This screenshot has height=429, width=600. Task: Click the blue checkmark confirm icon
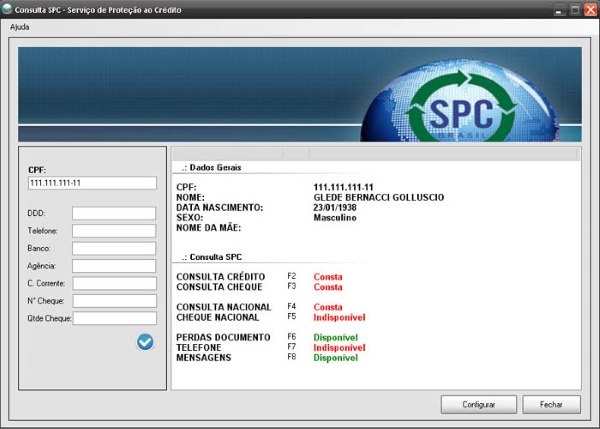click(145, 342)
